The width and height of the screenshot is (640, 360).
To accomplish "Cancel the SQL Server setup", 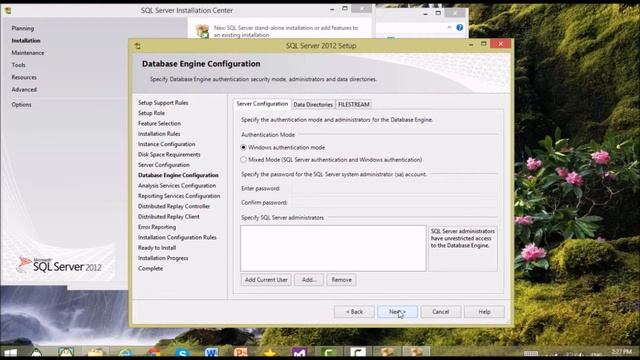I will pos(441,311).
